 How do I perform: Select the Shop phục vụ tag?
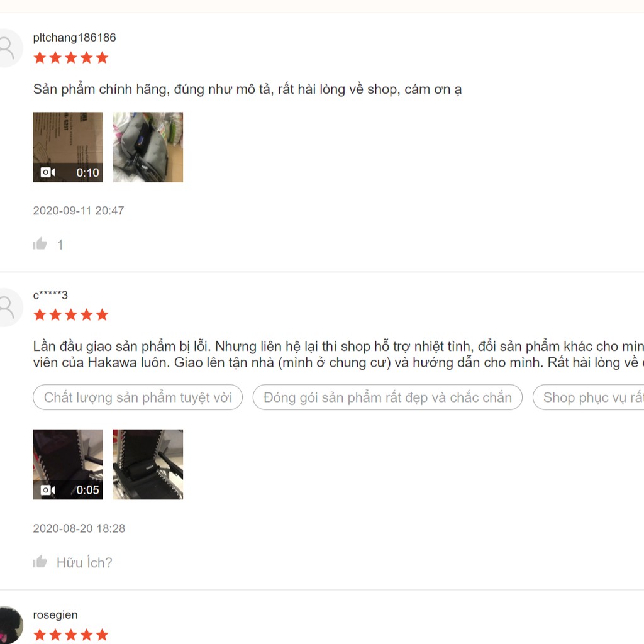click(589, 397)
